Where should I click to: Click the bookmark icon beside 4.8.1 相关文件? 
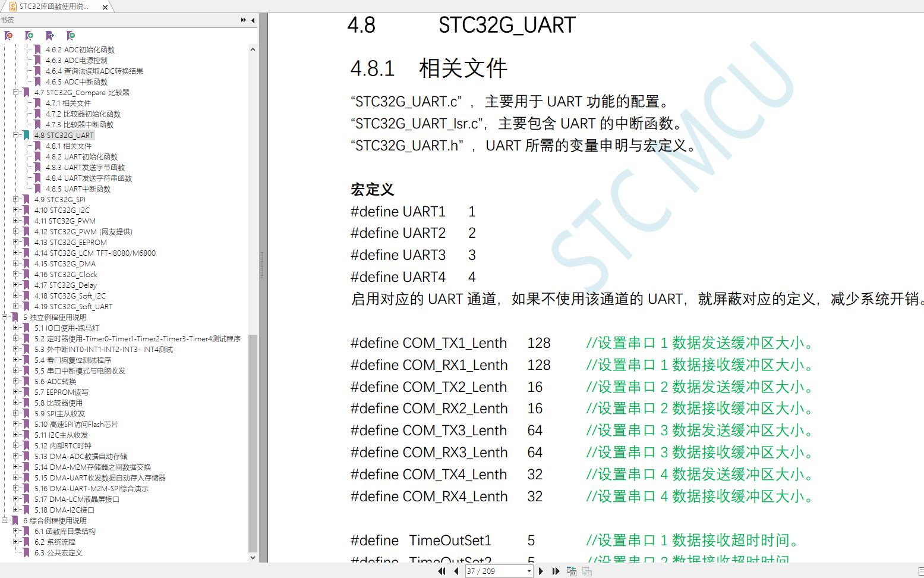pos(37,146)
